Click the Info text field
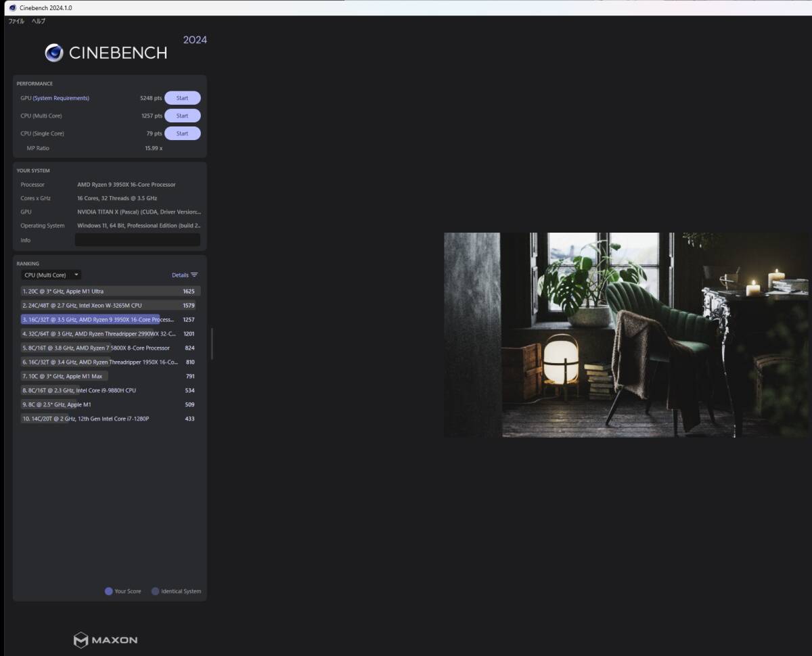The image size is (812, 656). coord(137,240)
